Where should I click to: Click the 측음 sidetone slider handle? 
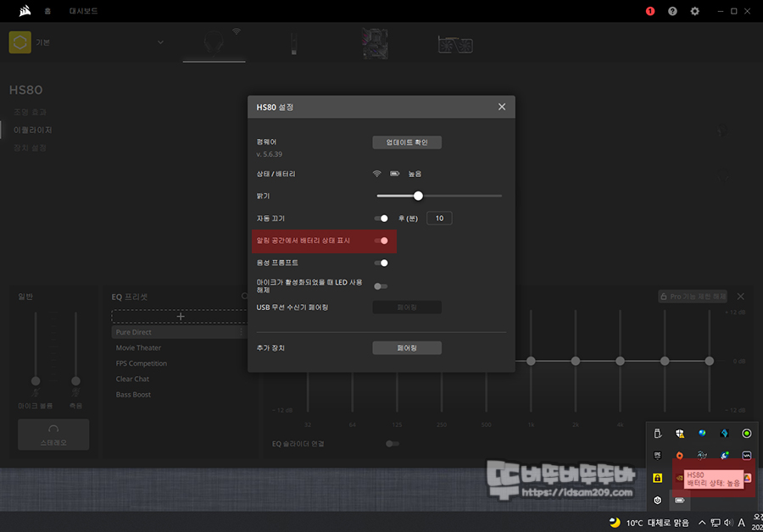(x=75, y=380)
